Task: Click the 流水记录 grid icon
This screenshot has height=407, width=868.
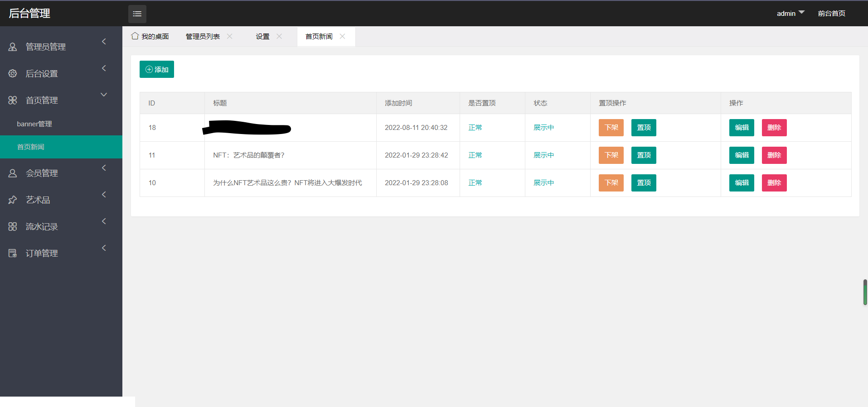Action: [13, 226]
